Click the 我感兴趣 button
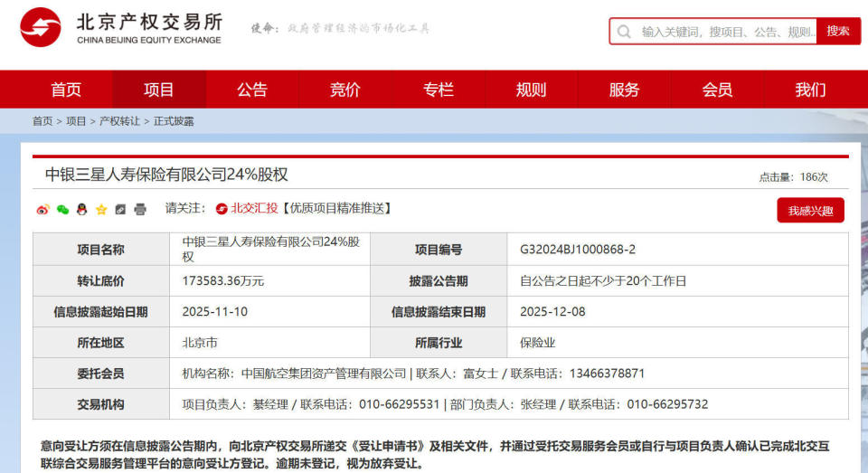 click(810, 211)
